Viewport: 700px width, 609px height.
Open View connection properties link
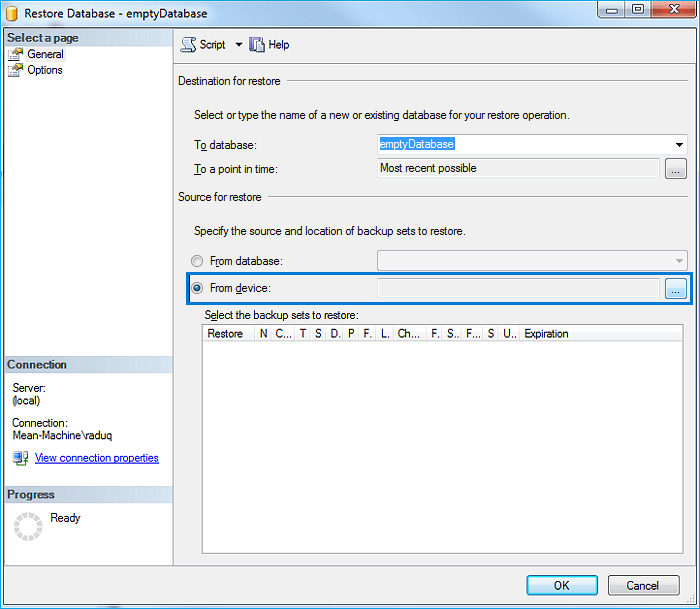(x=96, y=458)
